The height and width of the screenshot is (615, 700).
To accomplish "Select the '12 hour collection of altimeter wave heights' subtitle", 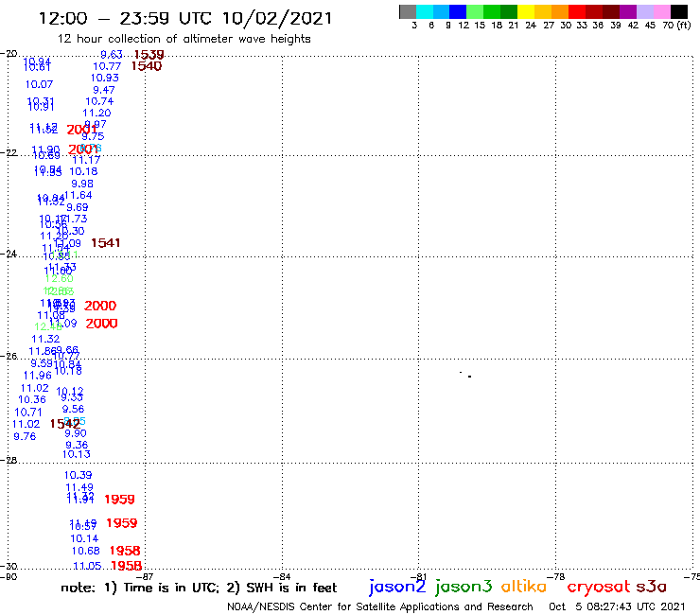I will [184, 39].
